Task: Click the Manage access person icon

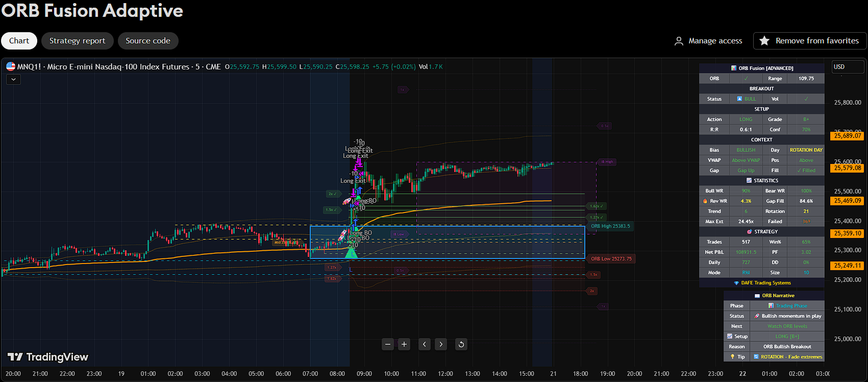Action: (x=679, y=41)
